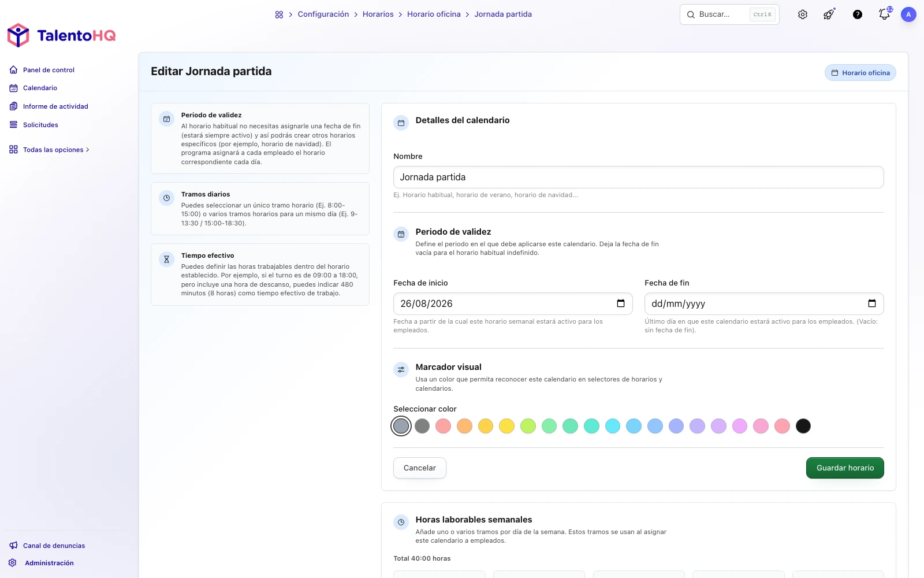This screenshot has height=578, width=924.
Task: Open the user avatar menu
Action: [908, 14]
